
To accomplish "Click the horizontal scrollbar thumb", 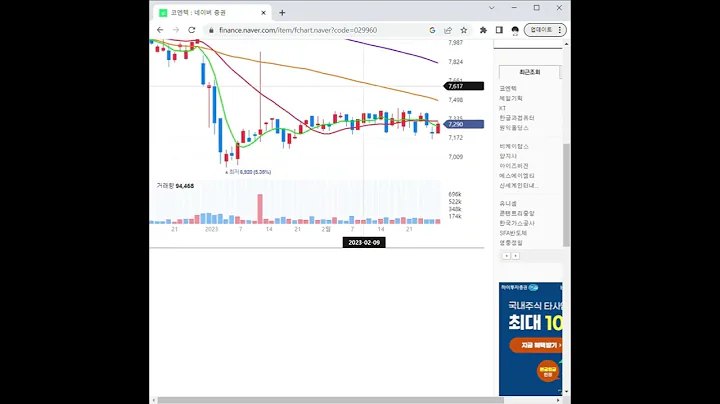I will [331, 400].
